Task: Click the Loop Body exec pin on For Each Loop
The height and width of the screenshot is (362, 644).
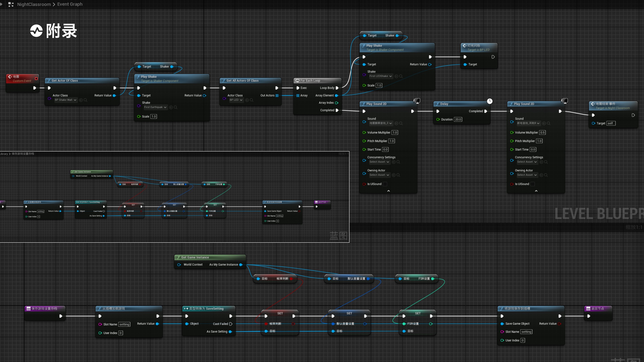Action: 337,88
